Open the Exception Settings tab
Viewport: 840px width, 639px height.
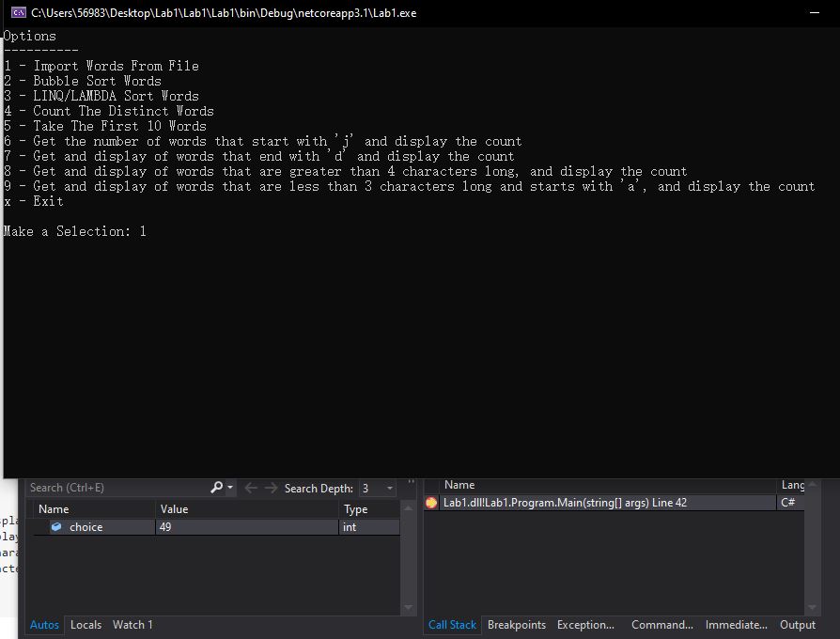point(585,625)
